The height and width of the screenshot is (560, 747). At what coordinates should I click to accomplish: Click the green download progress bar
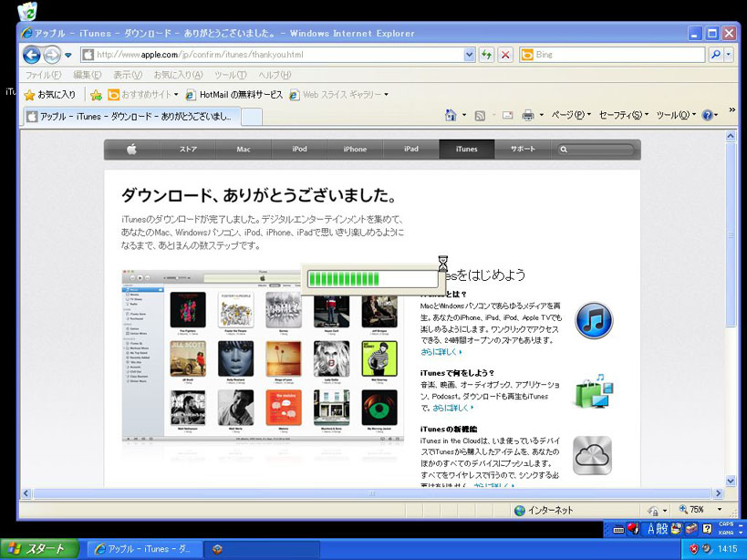(x=372, y=279)
